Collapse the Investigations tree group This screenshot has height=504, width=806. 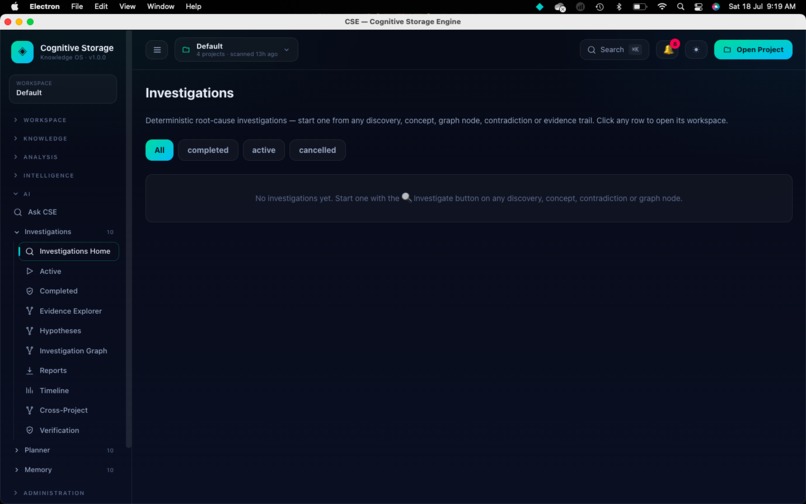click(64, 232)
